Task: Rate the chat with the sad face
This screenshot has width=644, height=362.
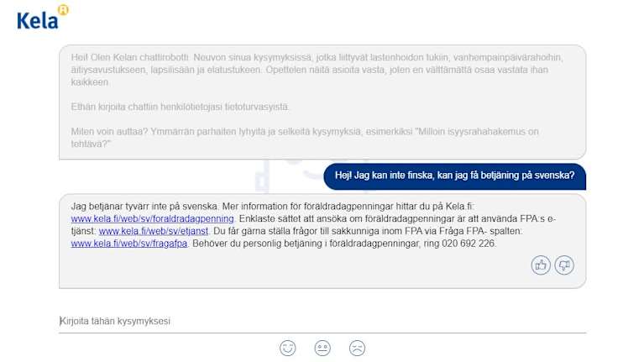Action: point(357,348)
